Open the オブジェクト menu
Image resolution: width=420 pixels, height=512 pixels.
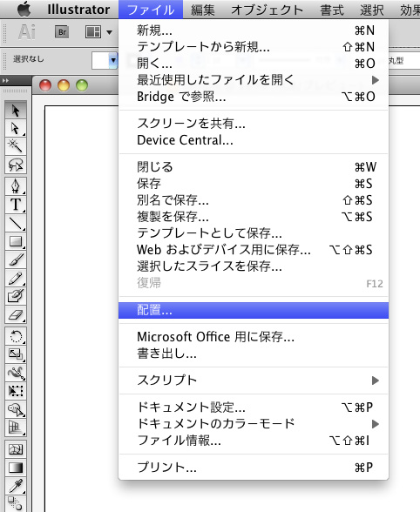point(268,10)
